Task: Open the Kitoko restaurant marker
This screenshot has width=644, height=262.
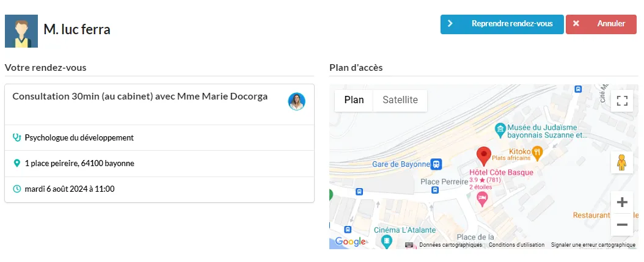Action: tap(537, 152)
